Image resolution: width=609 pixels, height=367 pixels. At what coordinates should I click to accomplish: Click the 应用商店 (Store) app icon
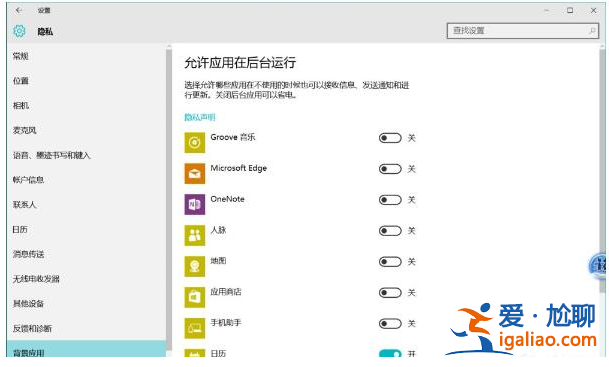(x=195, y=297)
